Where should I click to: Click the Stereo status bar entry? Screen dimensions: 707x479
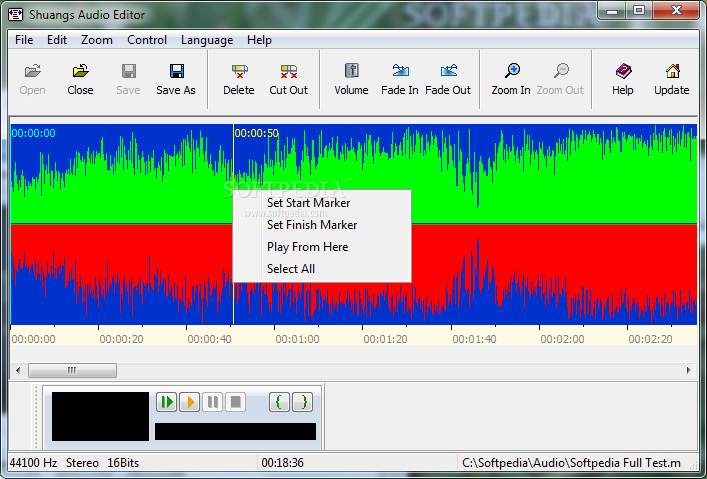(x=82, y=463)
